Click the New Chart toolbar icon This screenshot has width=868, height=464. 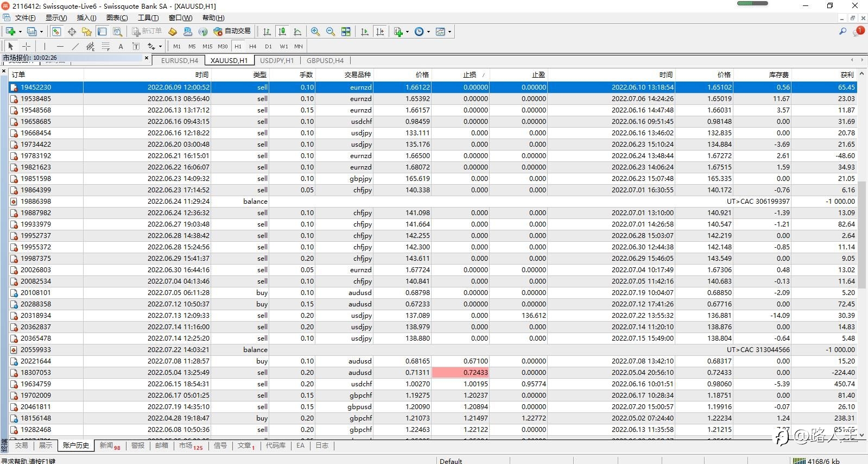click(10, 32)
